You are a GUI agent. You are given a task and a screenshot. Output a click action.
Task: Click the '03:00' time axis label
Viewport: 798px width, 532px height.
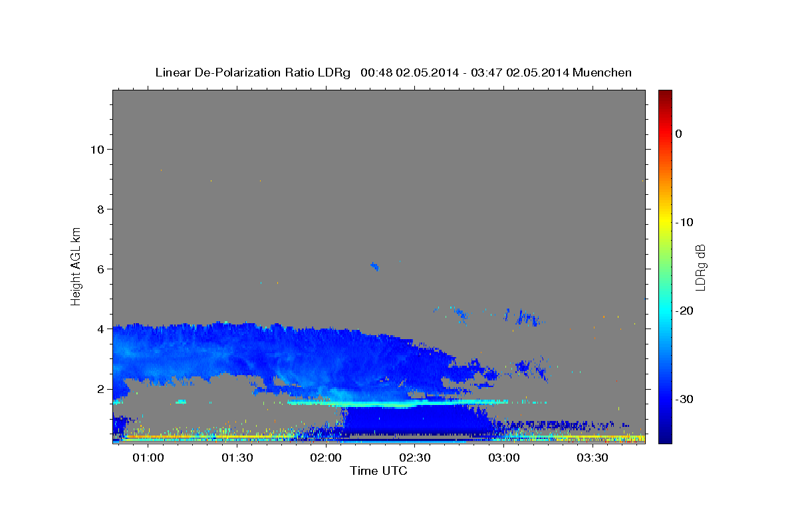503,458
